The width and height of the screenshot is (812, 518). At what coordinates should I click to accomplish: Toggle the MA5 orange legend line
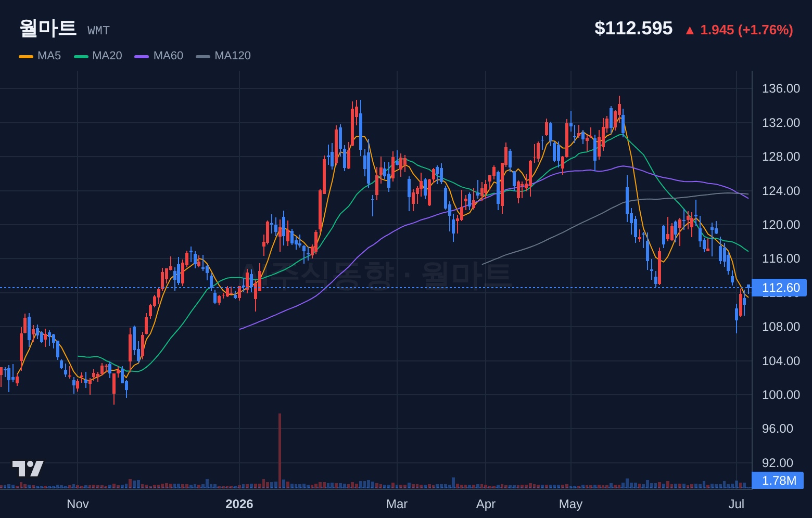[x=26, y=56]
